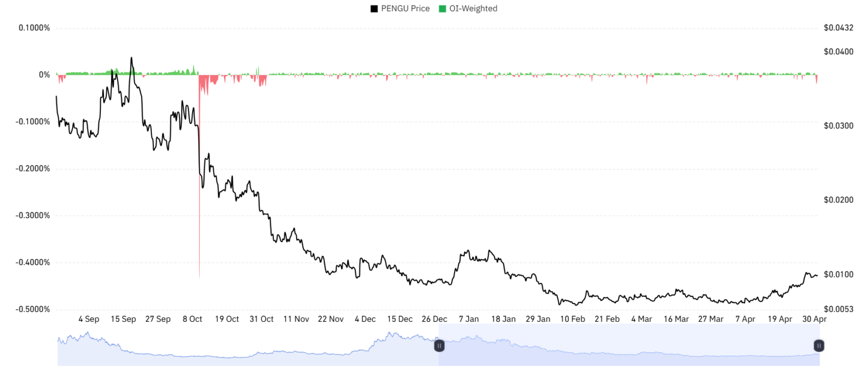Viewport: 868px width, 387px height.
Task: Click the -0.3000% left axis label
Action: 33,215
